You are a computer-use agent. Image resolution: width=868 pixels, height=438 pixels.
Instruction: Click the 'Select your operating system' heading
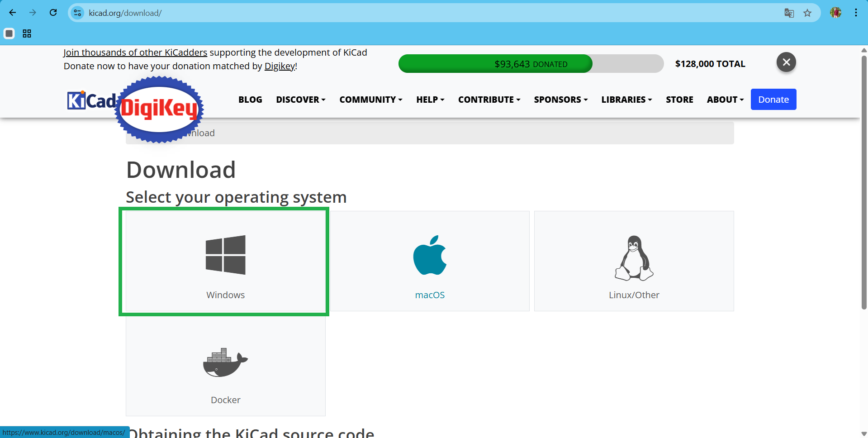(236, 197)
